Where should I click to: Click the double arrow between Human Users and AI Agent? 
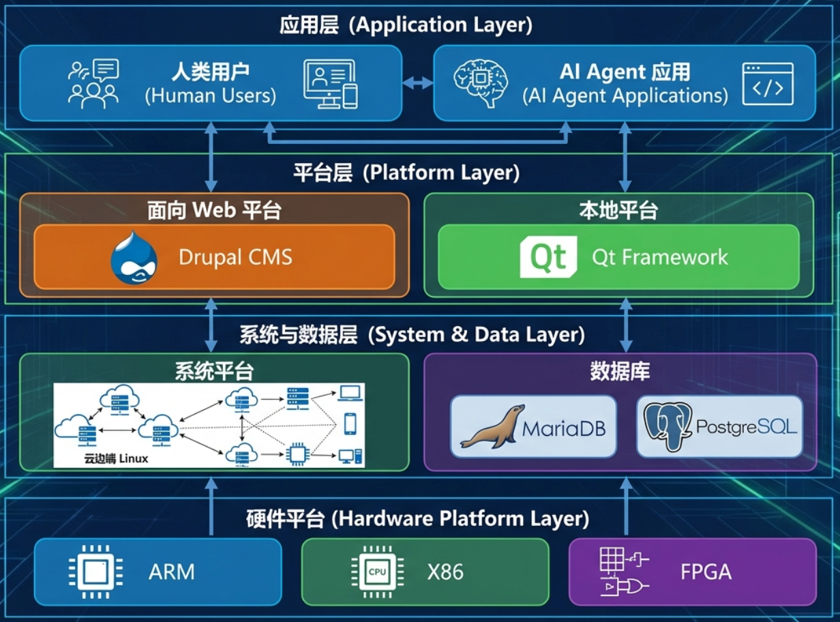point(417,83)
